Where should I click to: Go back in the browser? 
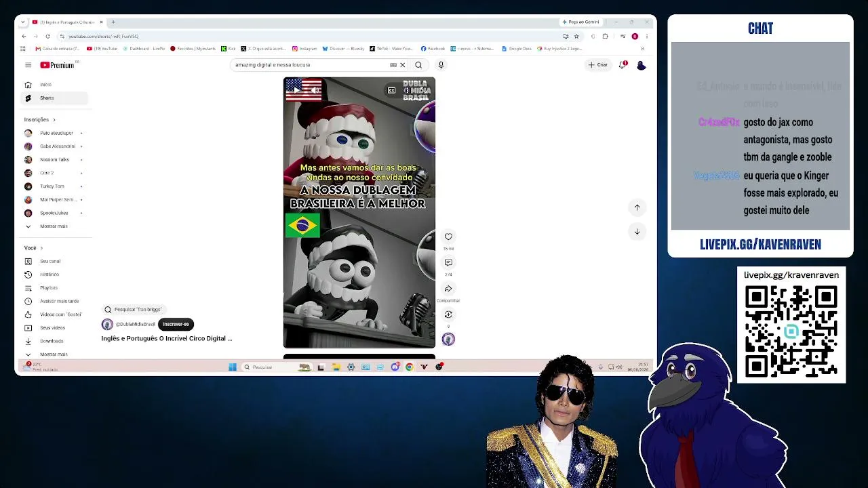pyautogui.click(x=24, y=37)
